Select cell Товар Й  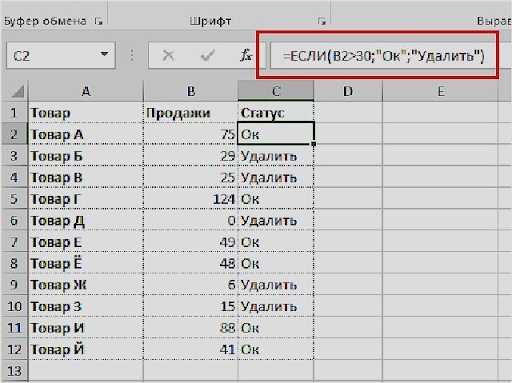click(x=86, y=349)
